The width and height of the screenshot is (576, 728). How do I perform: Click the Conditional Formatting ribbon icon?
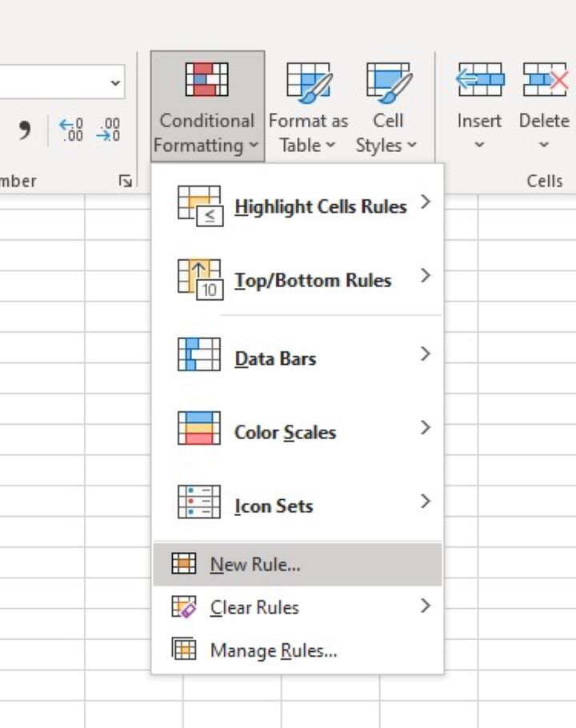(206, 82)
